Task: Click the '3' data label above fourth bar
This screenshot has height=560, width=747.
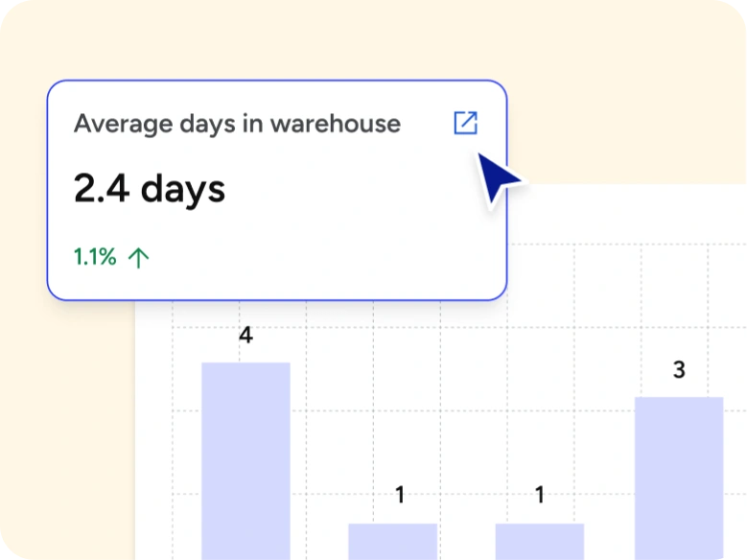Action: click(x=679, y=369)
